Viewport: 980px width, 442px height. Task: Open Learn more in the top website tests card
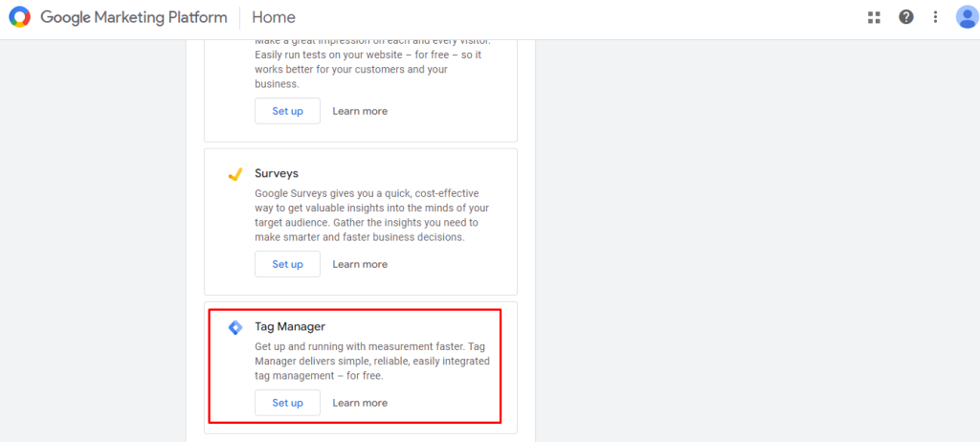360,111
